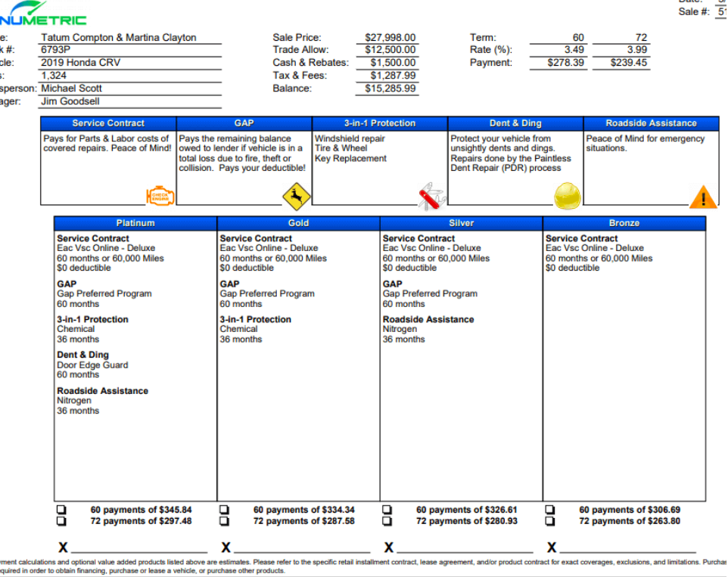Click Tax & Fees value $1,287.99

click(393, 76)
